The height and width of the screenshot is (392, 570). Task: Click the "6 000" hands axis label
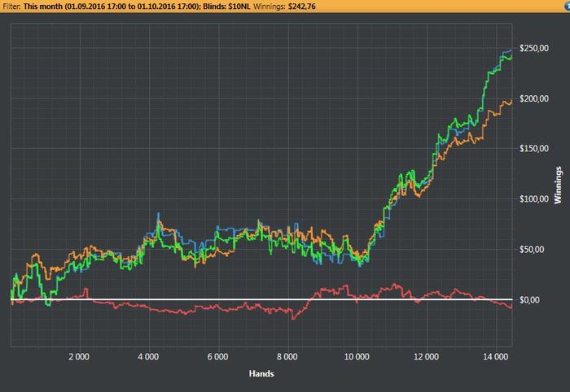(x=217, y=357)
